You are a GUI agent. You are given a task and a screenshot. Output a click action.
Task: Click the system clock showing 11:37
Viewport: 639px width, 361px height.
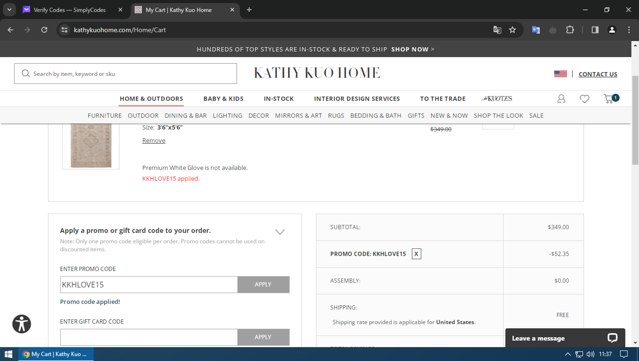point(606,354)
